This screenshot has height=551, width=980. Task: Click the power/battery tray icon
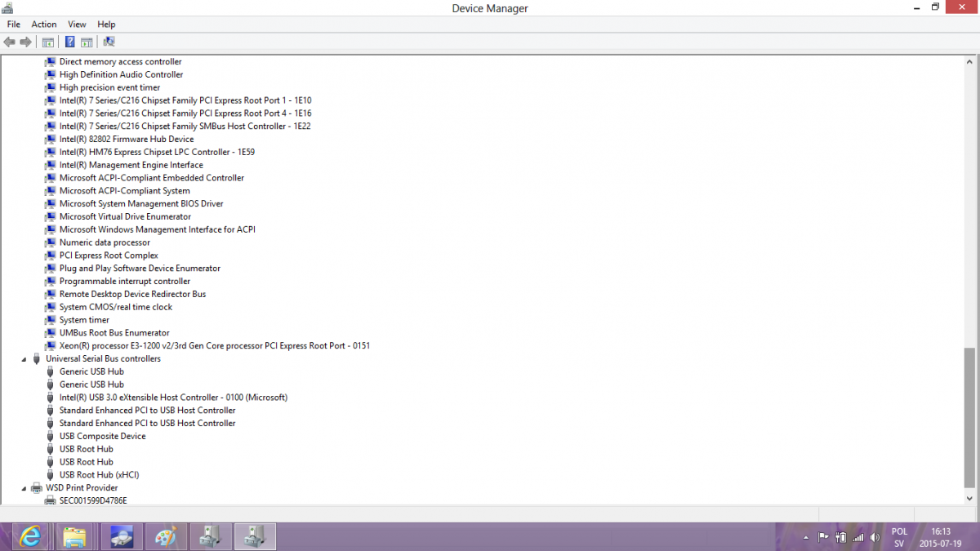tap(840, 537)
